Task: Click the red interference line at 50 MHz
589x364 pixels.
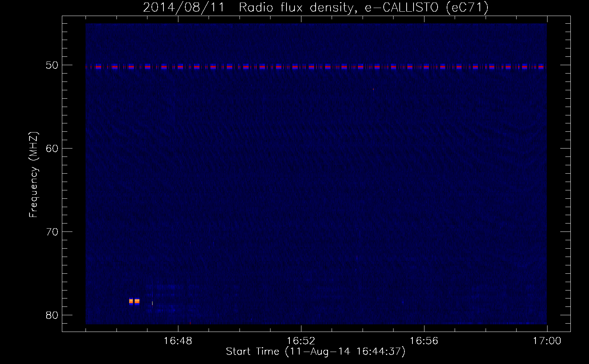Action: click(x=316, y=67)
